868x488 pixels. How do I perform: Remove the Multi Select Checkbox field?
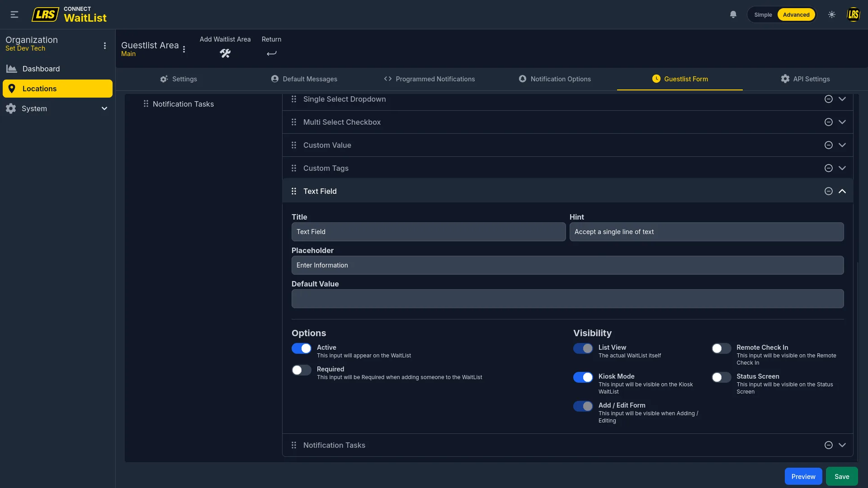click(828, 122)
